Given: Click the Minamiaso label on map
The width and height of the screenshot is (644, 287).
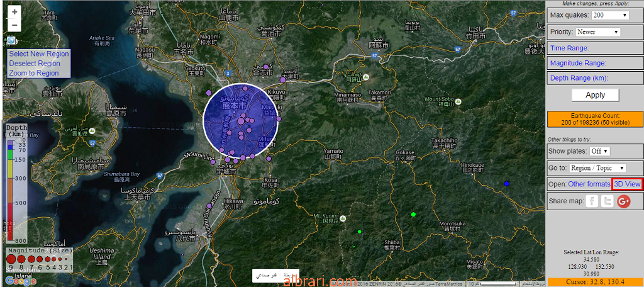Looking at the screenshot, I should [x=348, y=97].
